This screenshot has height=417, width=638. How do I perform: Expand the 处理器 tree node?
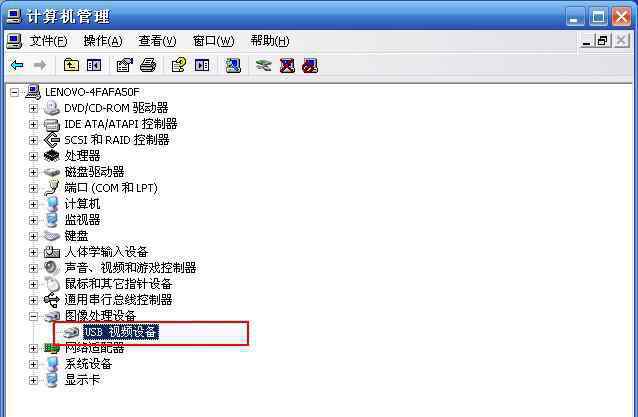coord(33,156)
